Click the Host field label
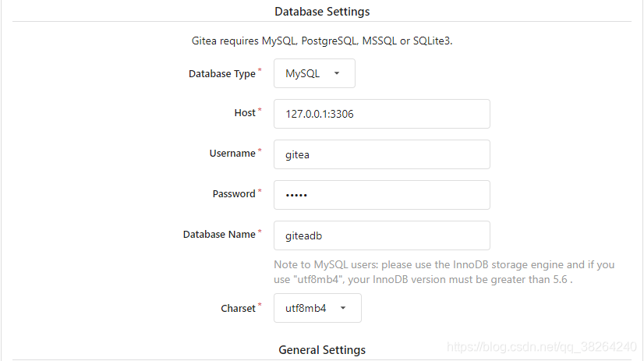This screenshot has width=644, height=361. (245, 113)
